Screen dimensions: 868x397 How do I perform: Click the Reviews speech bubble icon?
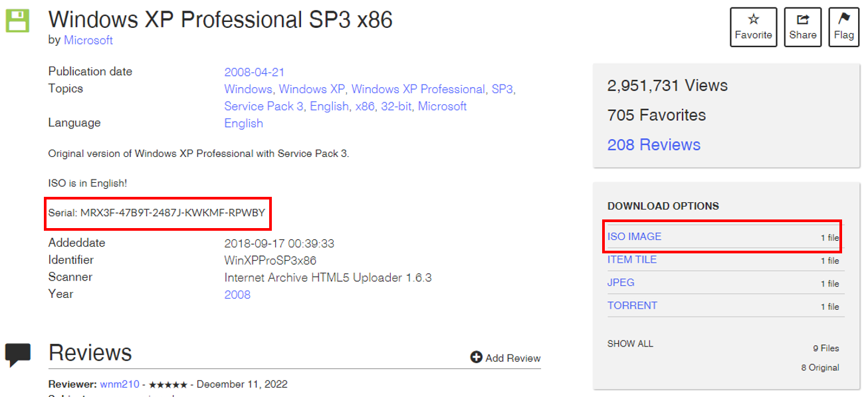pyautogui.click(x=18, y=354)
